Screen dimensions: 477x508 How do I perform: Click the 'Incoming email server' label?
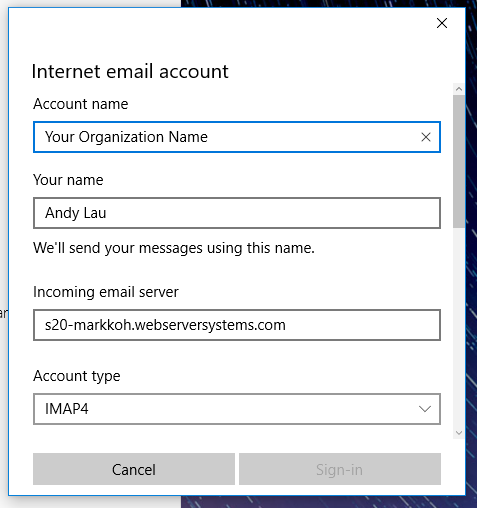106,292
